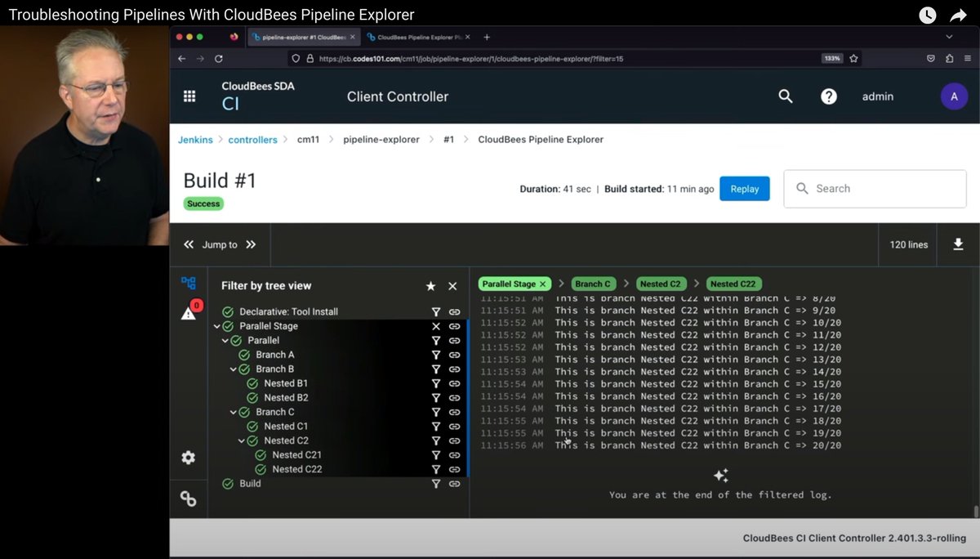Copy link for Nested C21
This screenshot has width=980, height=559.
(455, 455)
